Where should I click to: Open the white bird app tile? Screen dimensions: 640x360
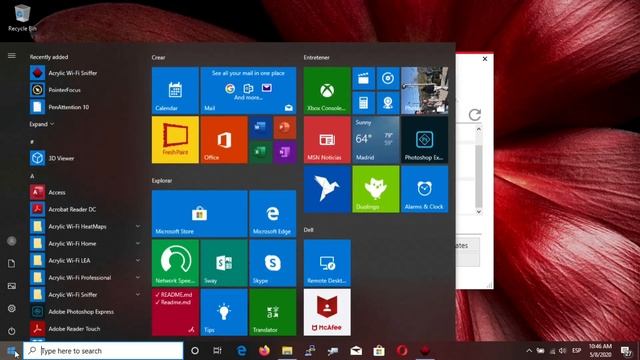tap(327, 189)
